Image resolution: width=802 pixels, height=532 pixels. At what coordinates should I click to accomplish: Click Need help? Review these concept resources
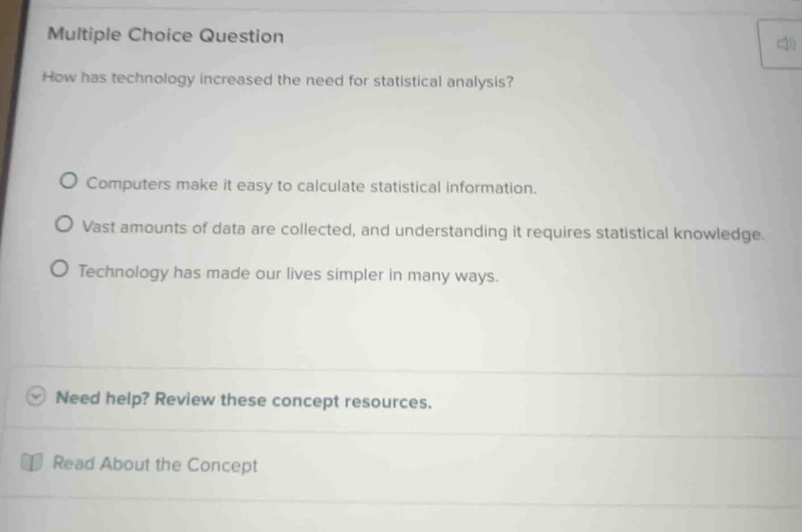243,400
